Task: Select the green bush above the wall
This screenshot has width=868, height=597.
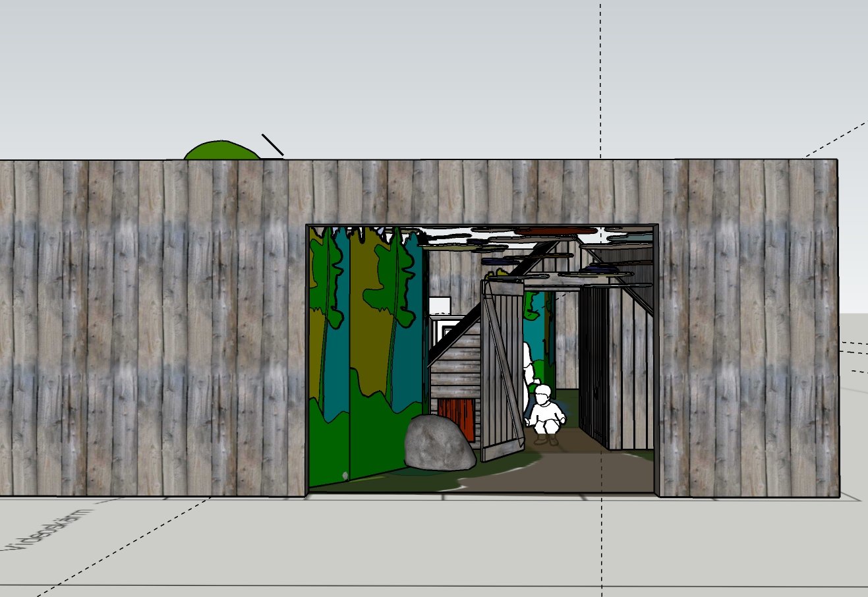Action: coord(222,151)
